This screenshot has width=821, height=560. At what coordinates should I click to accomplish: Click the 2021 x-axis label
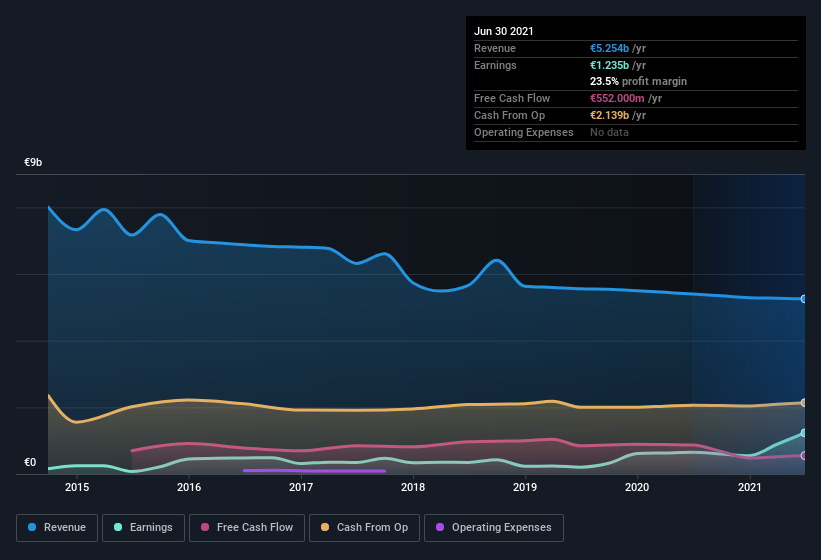click(x=749, y=487)
